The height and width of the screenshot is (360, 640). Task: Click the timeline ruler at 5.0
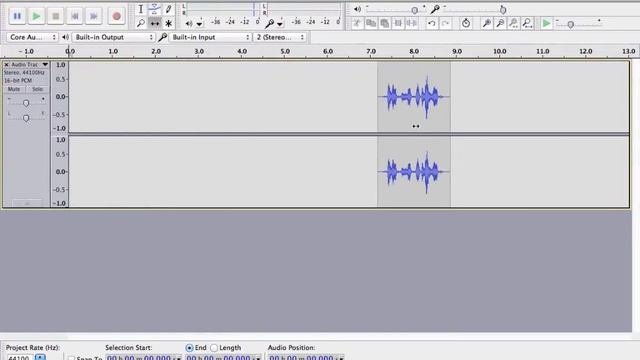(285, 51)
